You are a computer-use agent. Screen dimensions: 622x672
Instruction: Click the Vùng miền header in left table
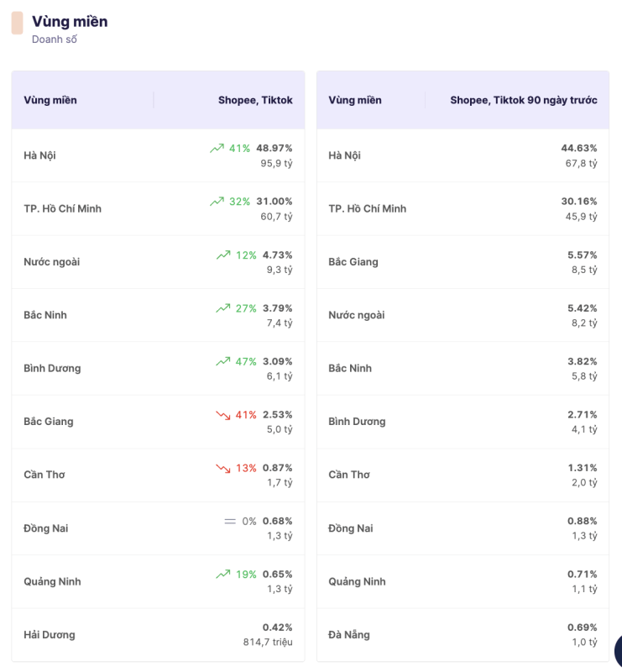pos(50,100)
